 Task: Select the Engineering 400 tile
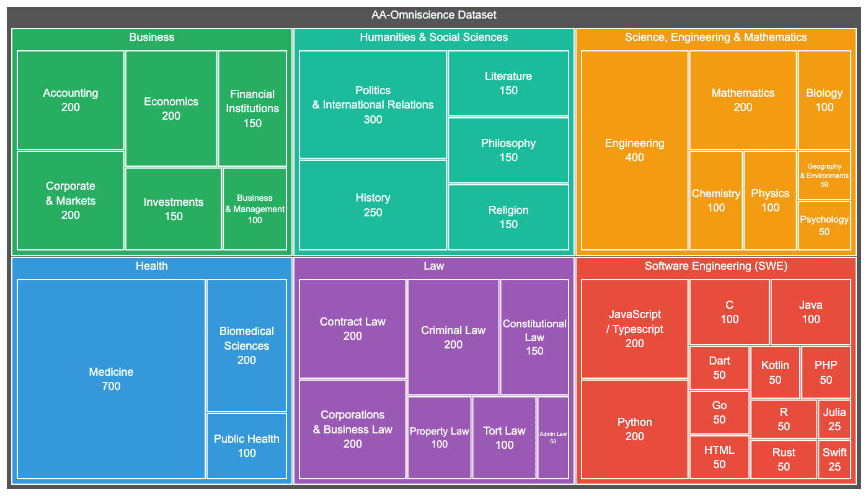[634, 150]
